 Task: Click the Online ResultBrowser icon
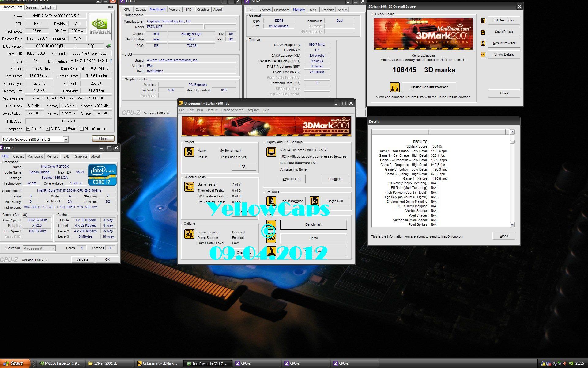[395, 87]
